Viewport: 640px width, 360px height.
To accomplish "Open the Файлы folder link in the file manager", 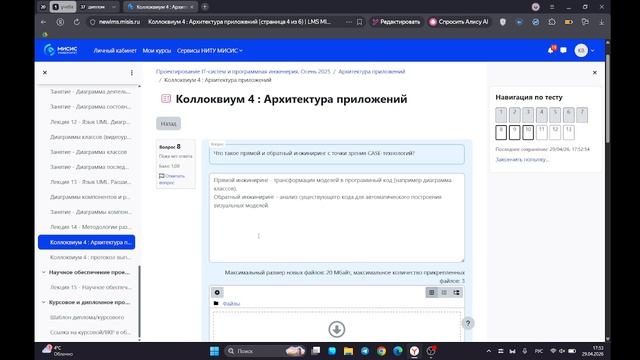I will click(x=231, y=303).
